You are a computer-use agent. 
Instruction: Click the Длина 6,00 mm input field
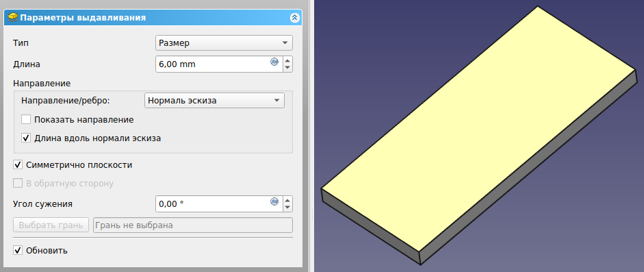[219, 64]
